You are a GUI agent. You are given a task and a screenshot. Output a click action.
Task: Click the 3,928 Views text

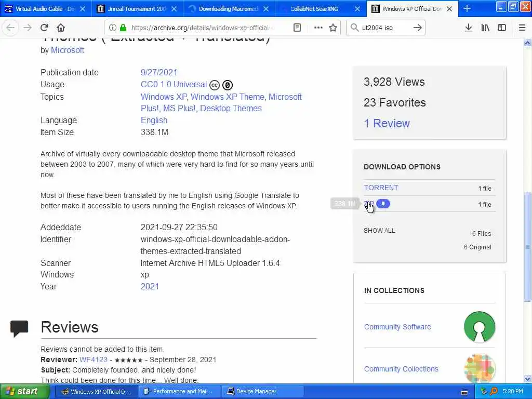click(394, 82)
